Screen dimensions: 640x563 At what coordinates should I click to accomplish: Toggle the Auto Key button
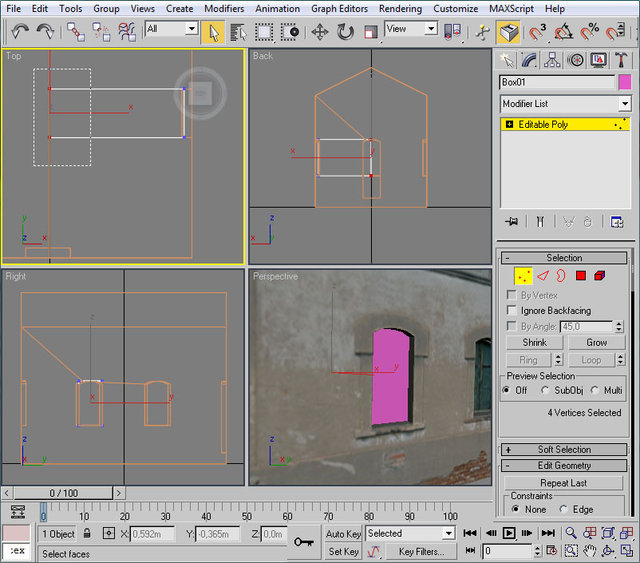[x=343, y=534]
